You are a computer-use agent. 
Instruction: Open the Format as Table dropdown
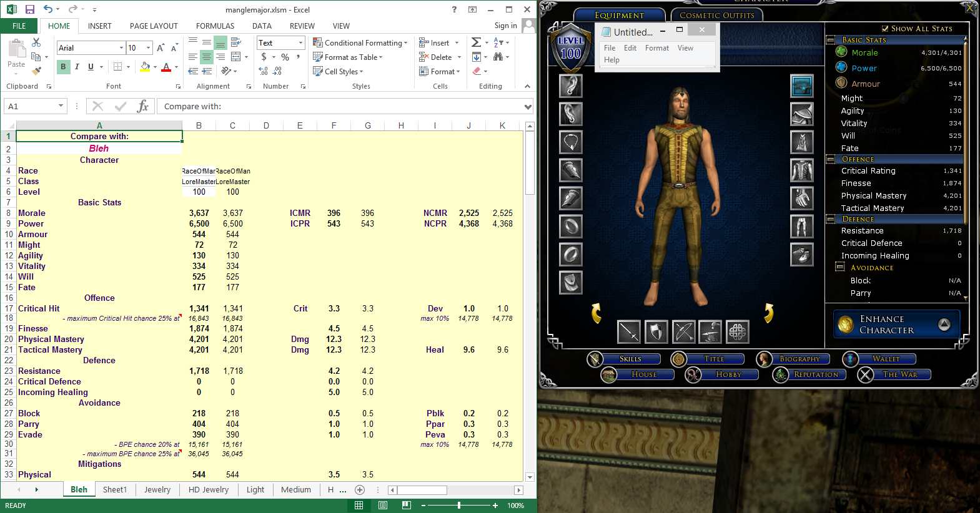coord(347,57)
